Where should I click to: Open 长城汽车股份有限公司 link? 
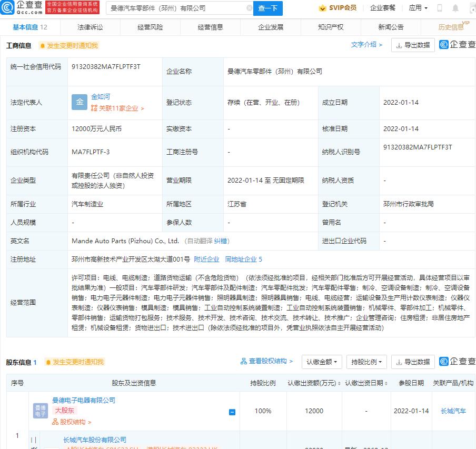coord(95,440)
